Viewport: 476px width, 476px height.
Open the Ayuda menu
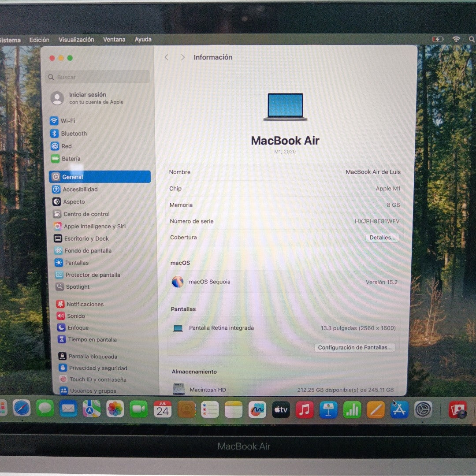(143, 40)
